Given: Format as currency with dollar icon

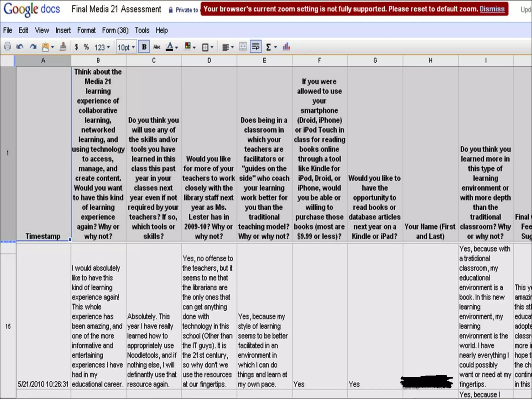Looking at the screenshot, I should click(76, 47).
